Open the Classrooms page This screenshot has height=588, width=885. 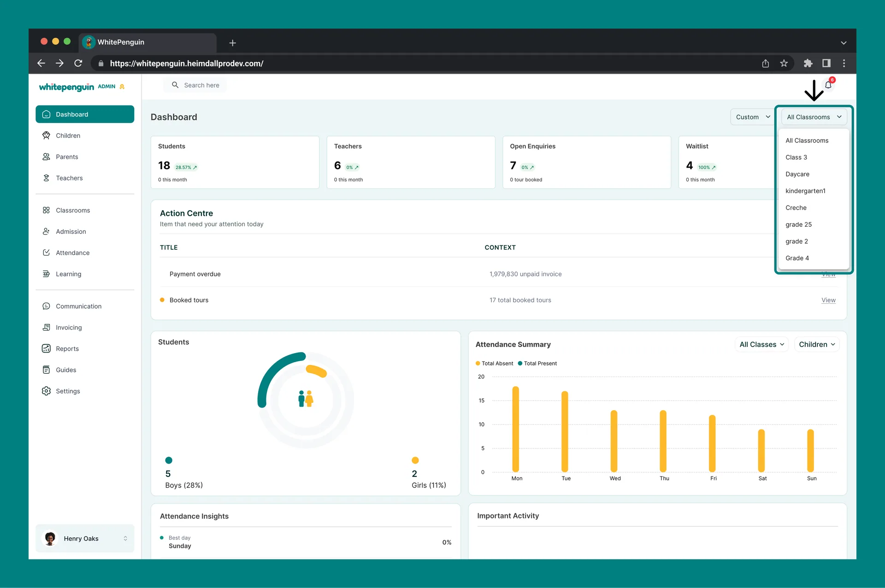point(85,210)
